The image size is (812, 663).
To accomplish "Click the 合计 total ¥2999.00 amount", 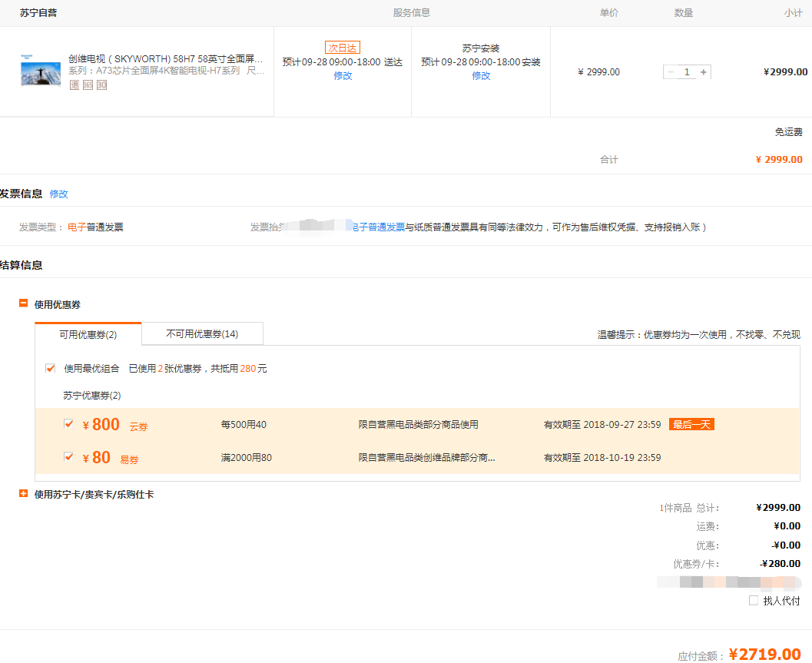I will pos(779,160).
